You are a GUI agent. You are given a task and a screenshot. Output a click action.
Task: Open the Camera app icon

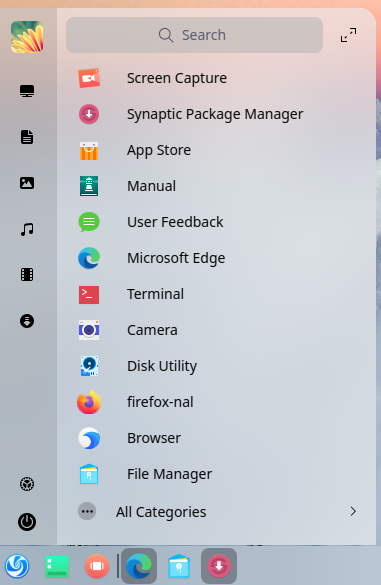click(89, 330)
